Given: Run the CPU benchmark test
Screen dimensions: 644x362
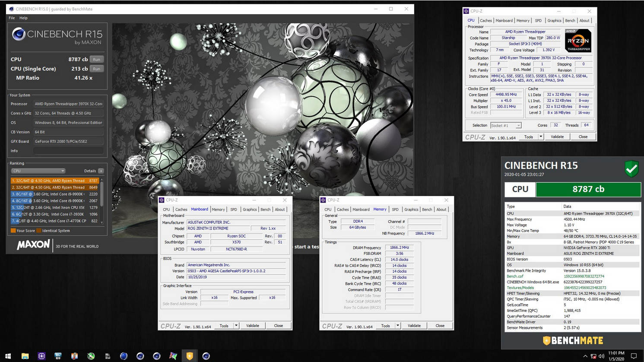Looking at the screenshot, I should tap(96, 60).
